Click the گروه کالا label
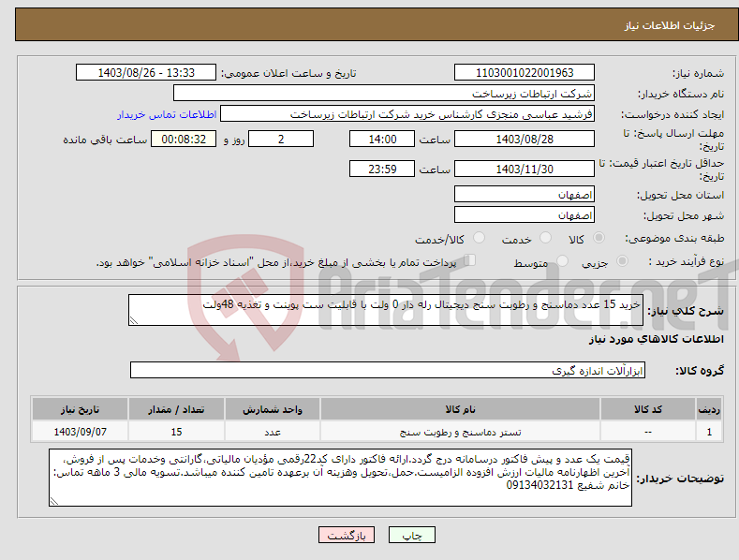The width and height of the screenshot is (739, 560). pos(700,371)
